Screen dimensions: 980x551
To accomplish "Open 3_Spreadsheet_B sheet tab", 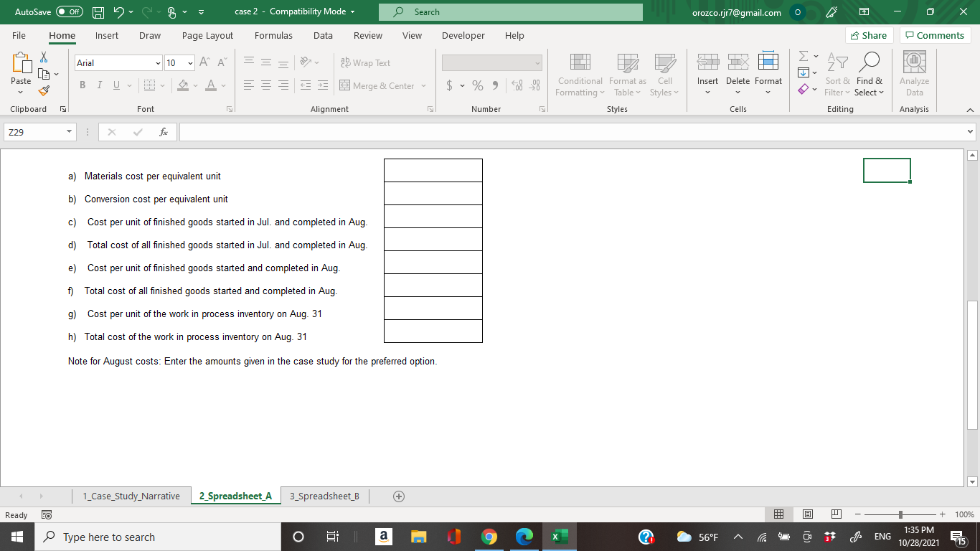I will (324, 496).
